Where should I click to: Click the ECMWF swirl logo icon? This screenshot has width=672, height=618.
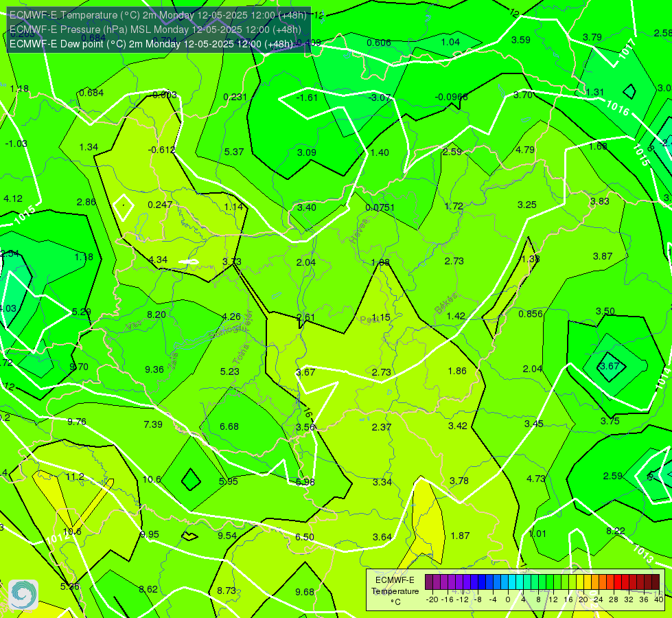click(23, 595)
